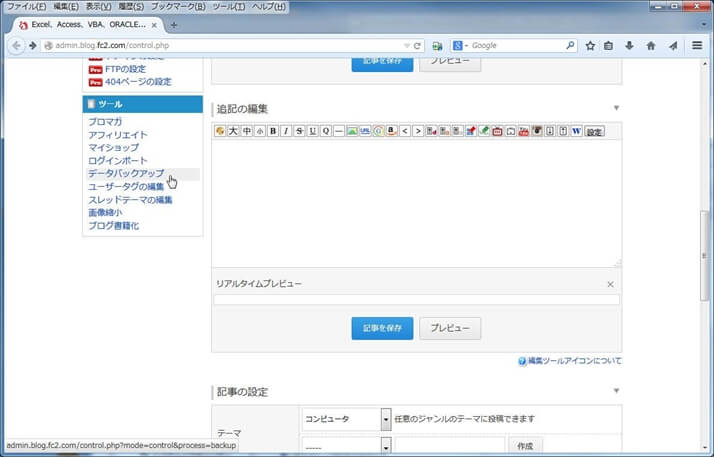Open 編集ツールアイコンについて help link
The height and width of the screenshot is (457, 714).
point(574,361)
